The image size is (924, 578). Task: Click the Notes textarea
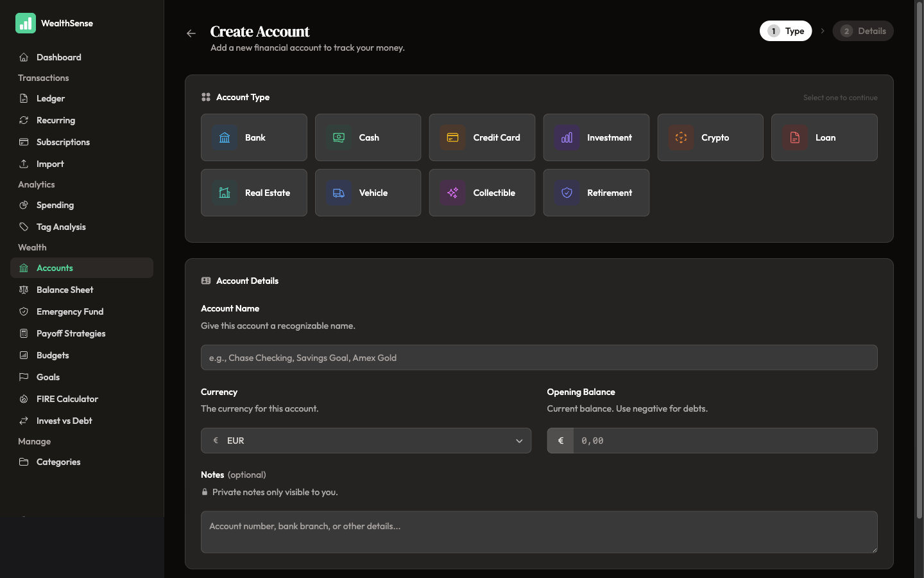coord(539,532)
